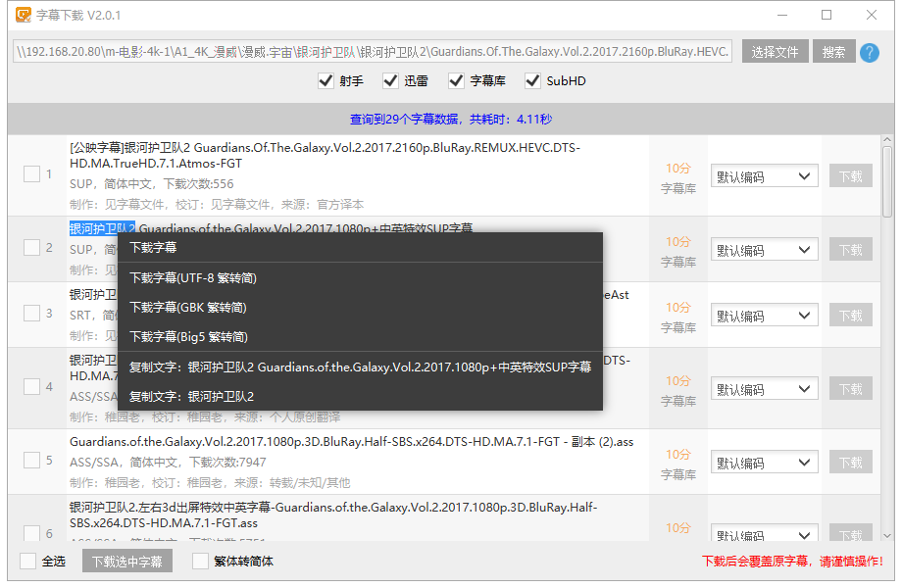Open the 默认编码 dropdown for row 1

click(x=765, y=176)
